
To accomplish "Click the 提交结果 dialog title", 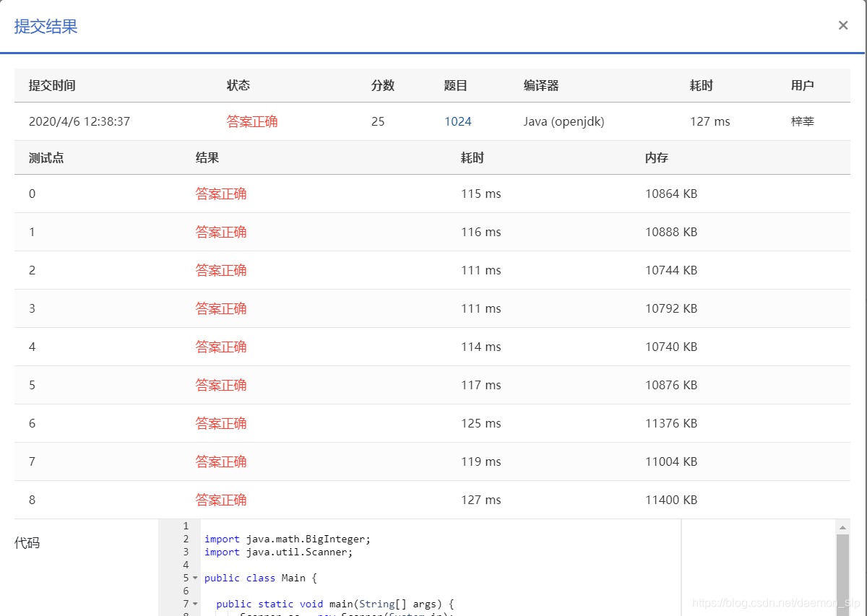I will [x=45, y=26].
